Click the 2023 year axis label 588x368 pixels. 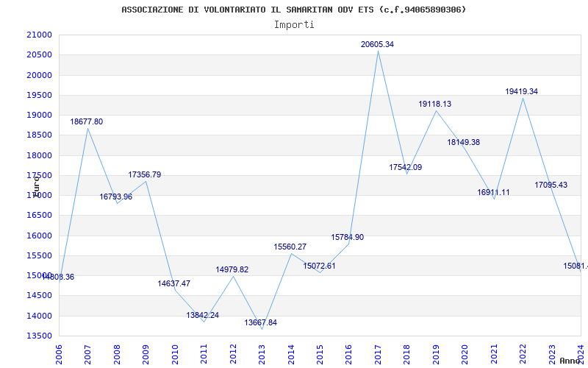coord(553,354)
